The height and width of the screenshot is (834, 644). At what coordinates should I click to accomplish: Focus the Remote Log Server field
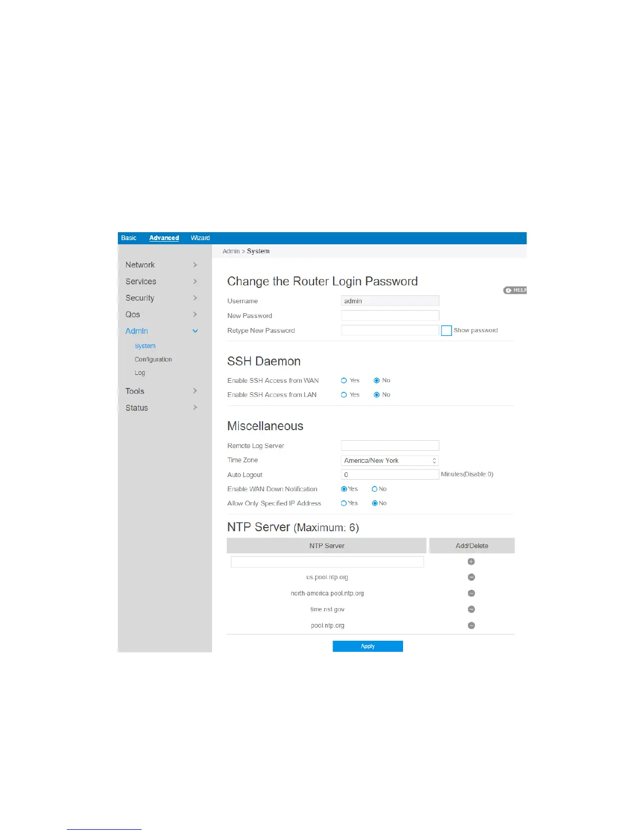pyautogui.click(x=390, y=445)
